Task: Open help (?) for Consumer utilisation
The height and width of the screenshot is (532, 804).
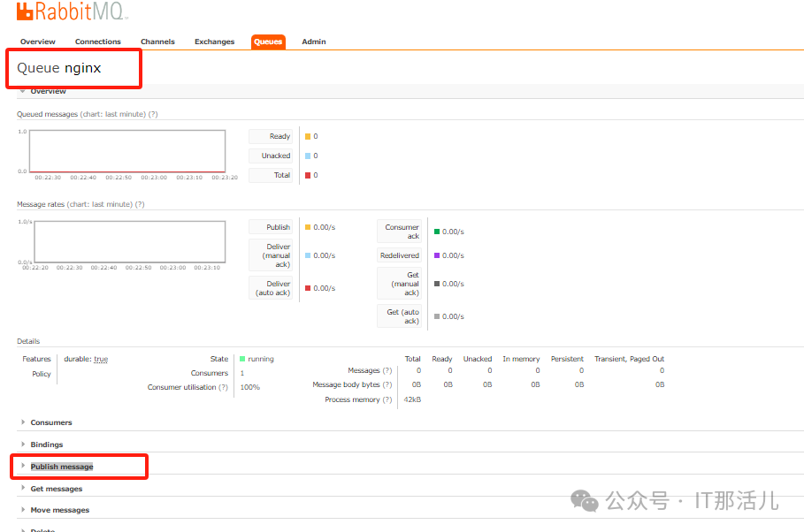Action: point(223,387)
